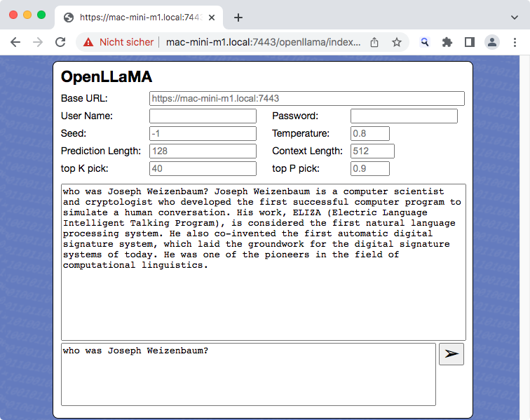
Task: Click the 'Context Length:' label
Action: click(307, 151)
